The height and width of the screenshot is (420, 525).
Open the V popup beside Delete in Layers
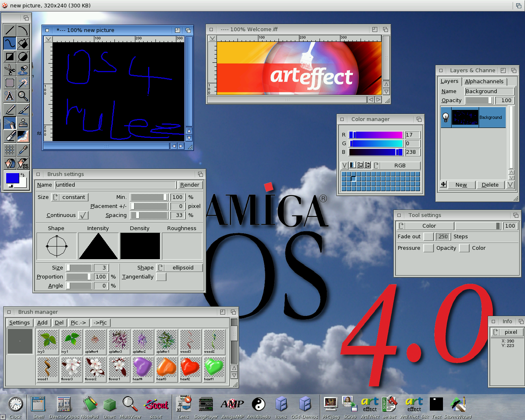pos(510,185)
